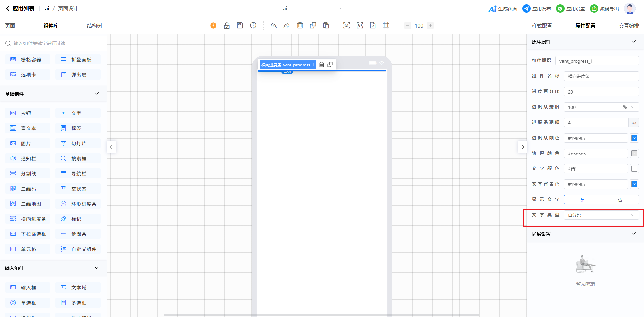This screenshot has width=644, height=317.
Task: Open the 进度条宽度 unit dropdown
Action: point(629,107)
